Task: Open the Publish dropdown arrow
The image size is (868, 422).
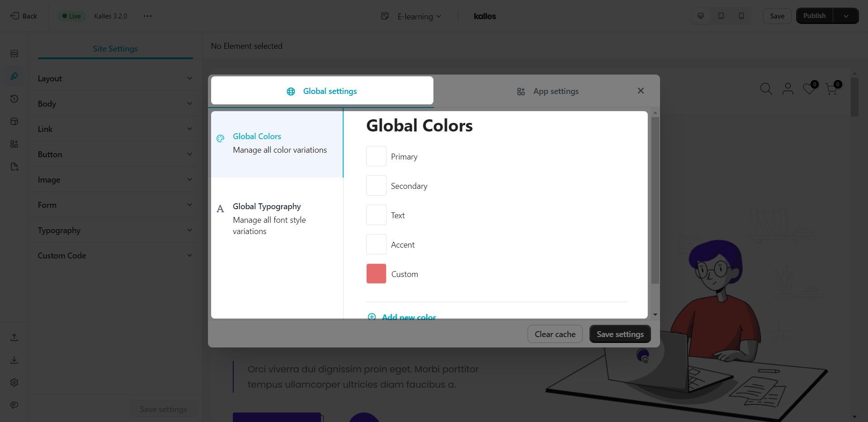Action: click(x=846, y=16)
